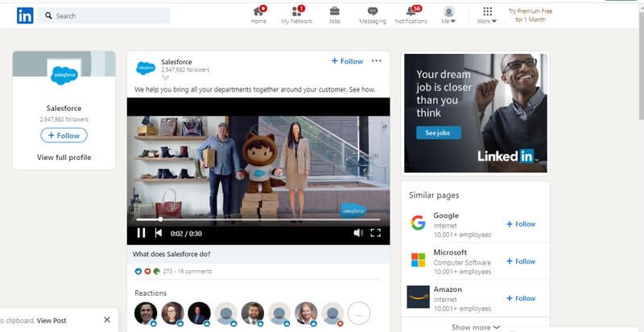Open the fifth reactor's bearded profile photo
This screenshot has height=332, width=644.
point(253,314)
